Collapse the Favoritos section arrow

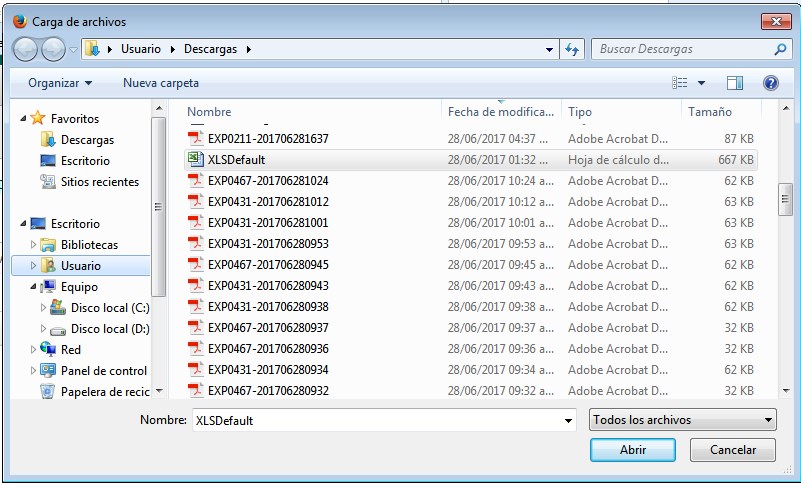click(x=24, y=118)
